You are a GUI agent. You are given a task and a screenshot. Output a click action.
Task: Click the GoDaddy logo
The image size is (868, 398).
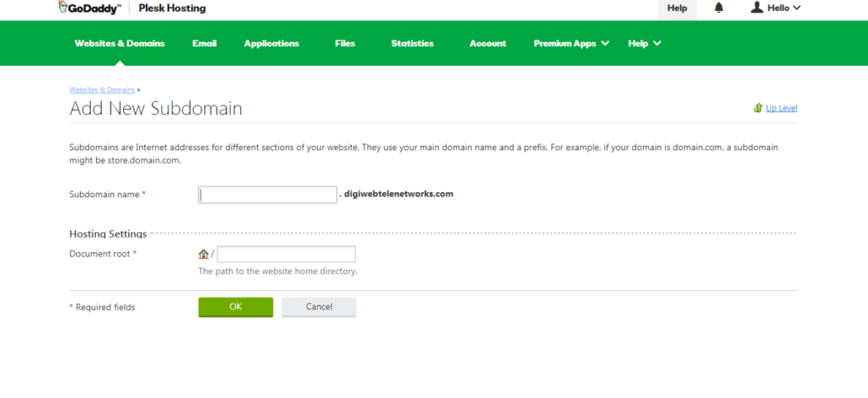click(88, 8)
